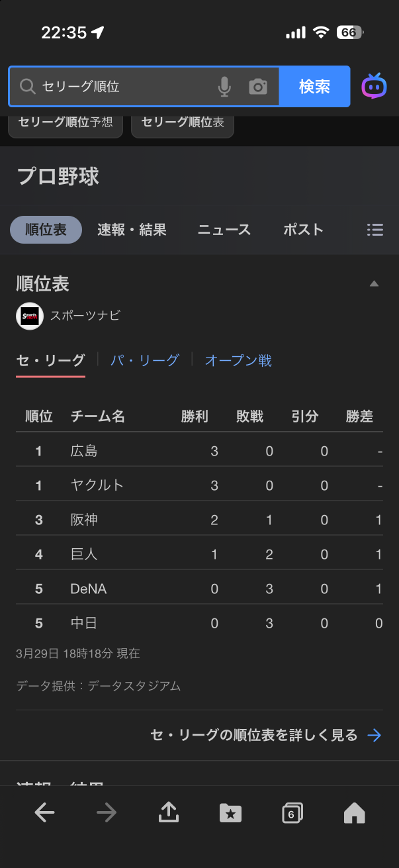Switch to パ・リーグ standings
This screenshot has width=399, height=868.
[145, 360]
